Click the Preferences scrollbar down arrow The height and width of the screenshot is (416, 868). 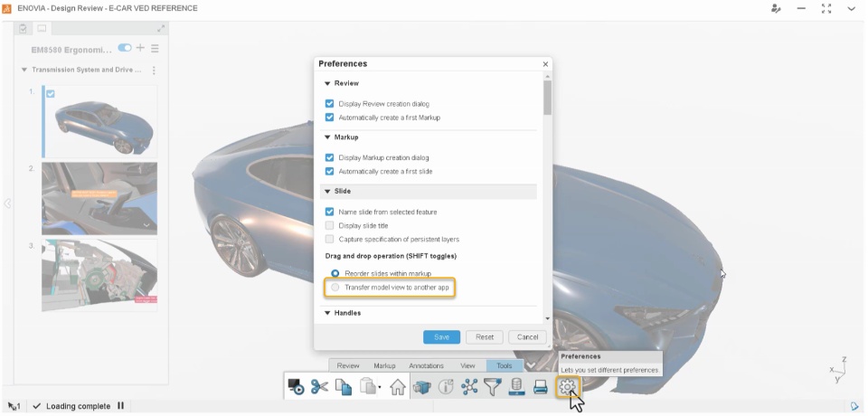[x=548, y=319]
